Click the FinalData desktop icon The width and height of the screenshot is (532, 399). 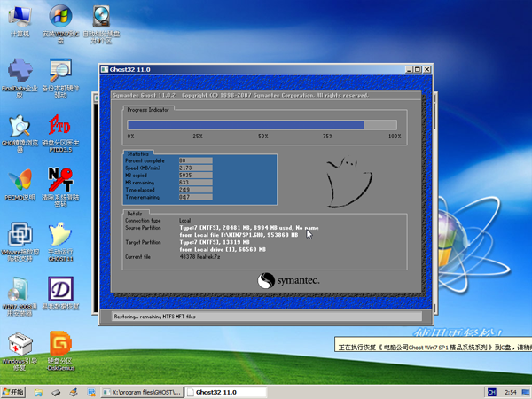(20, 71)
